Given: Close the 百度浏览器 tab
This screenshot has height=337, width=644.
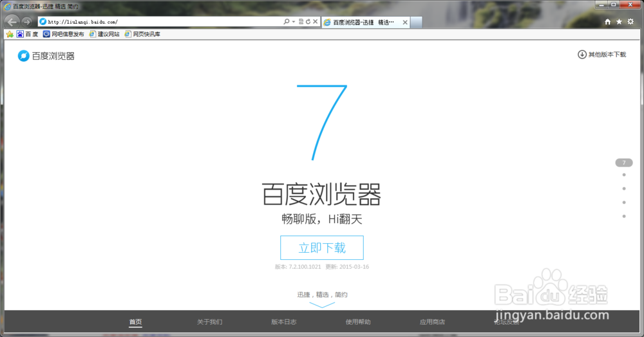Looking at the screenshot, I should (x=405, y=22).
